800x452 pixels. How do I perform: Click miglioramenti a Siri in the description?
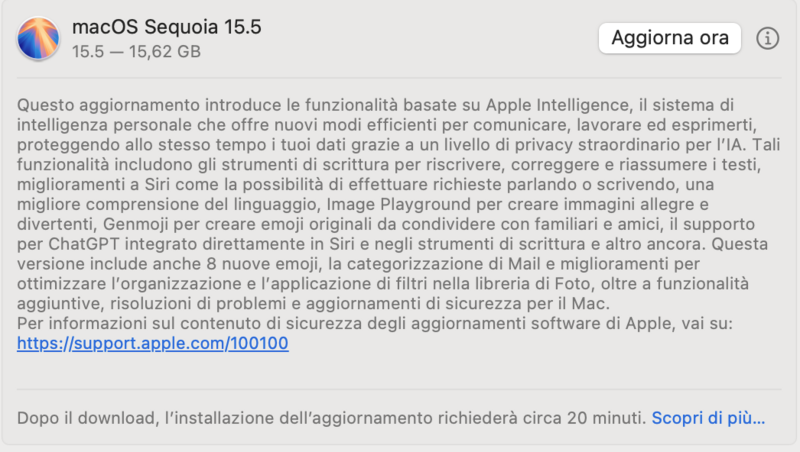pyautogui.click(x=93, y=184)
